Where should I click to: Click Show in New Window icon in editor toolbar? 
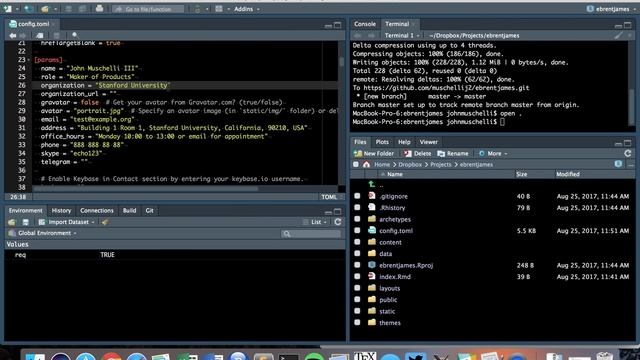click(40, 36)
